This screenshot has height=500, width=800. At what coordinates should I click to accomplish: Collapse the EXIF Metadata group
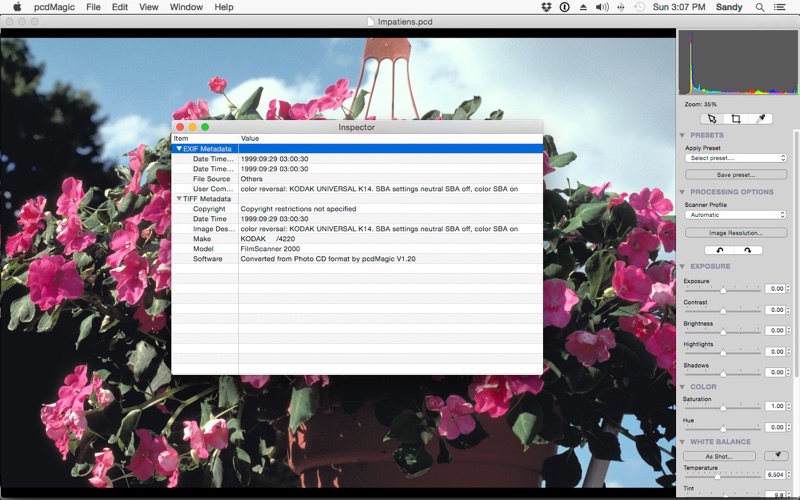(179, 149)
